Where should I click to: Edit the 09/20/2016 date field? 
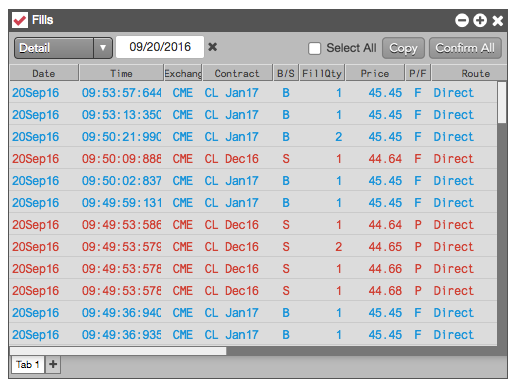160,47
